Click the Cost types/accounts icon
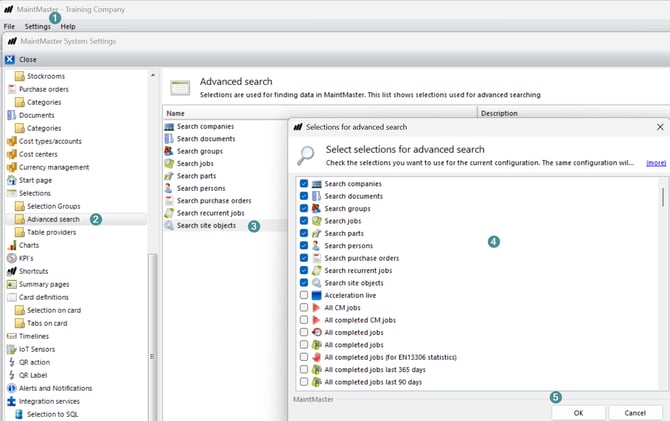 tap(12, 141)
